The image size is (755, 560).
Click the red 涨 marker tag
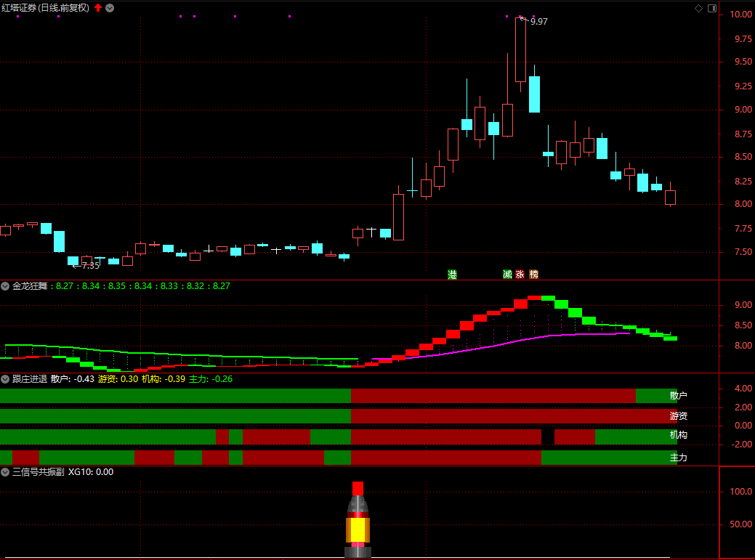[x=520, y=275]
